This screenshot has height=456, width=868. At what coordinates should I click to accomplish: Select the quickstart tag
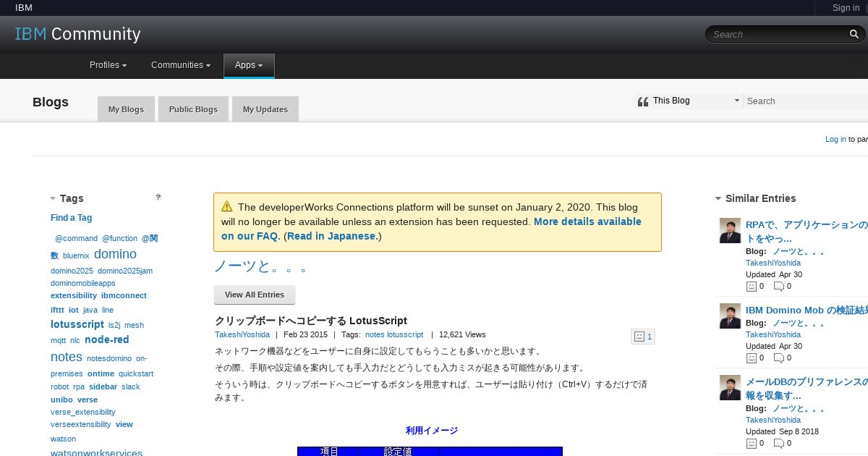pos(136,373)
